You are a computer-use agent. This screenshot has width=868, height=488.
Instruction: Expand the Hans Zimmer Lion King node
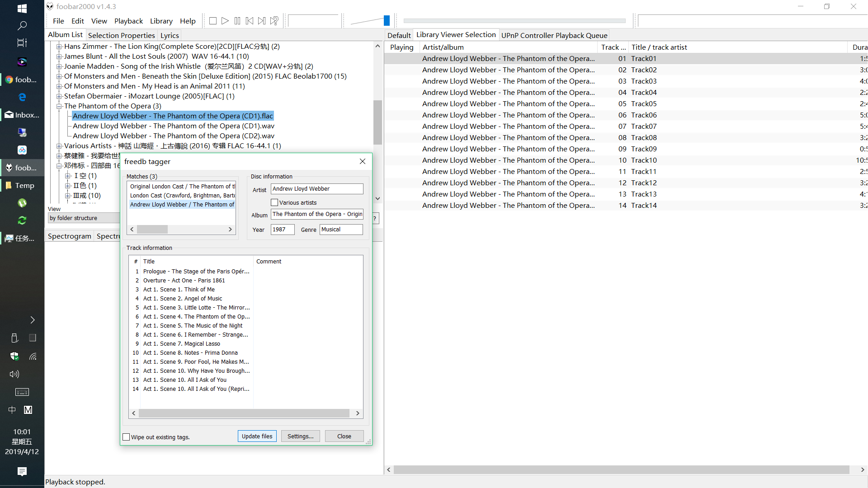(x=59, y=47)
